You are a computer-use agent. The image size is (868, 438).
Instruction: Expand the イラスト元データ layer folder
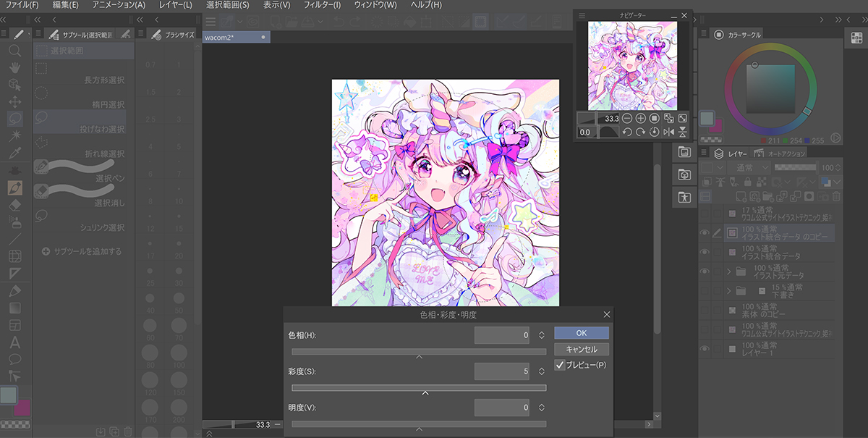tap(729, 271)
